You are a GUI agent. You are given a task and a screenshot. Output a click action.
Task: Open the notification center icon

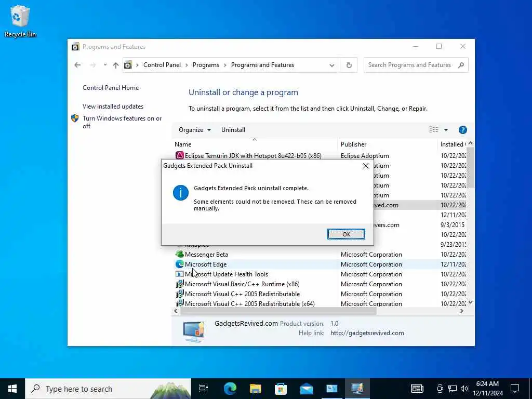515,389
